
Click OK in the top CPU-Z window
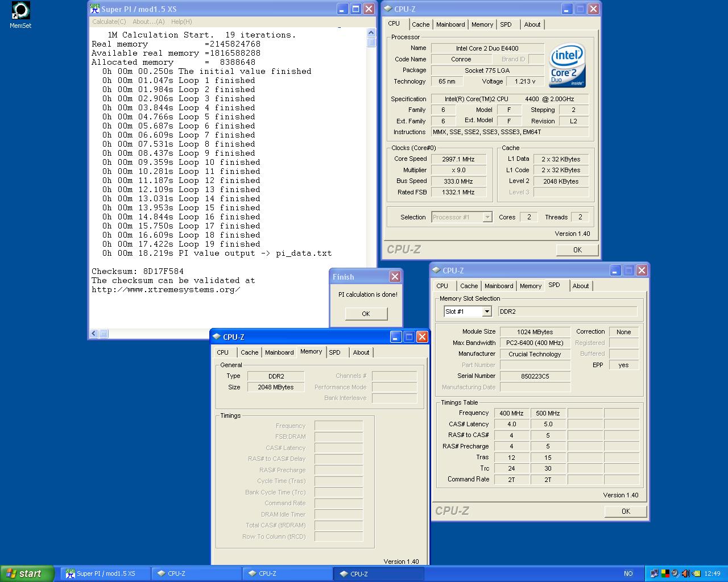tap(577, 250)
